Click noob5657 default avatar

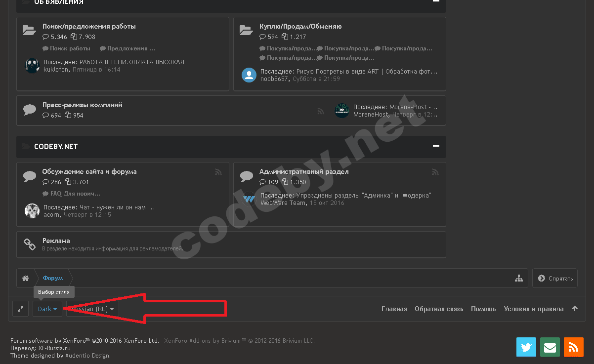pyautogui.click(x=249, y=75)
